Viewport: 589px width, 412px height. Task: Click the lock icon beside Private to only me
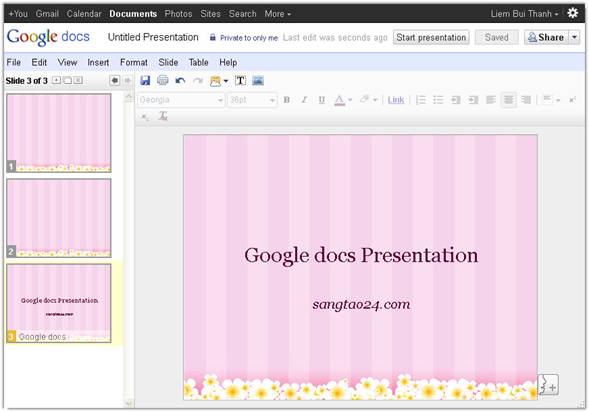pyautogui.click(x=213, y=37)
